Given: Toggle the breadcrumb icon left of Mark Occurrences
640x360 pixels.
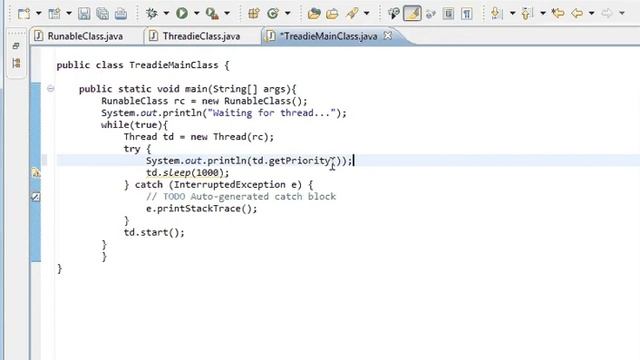Looking at the screenshot, I should click(393, 13).
